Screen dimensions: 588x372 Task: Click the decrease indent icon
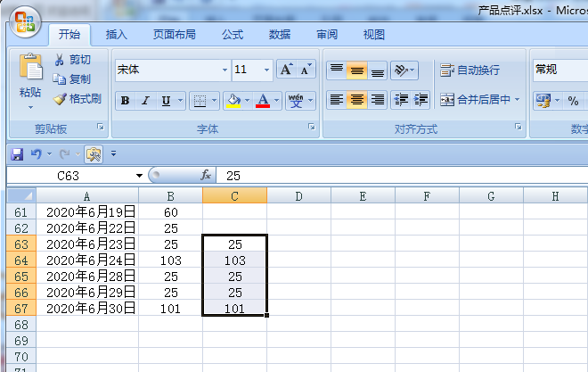click(401, 100)
